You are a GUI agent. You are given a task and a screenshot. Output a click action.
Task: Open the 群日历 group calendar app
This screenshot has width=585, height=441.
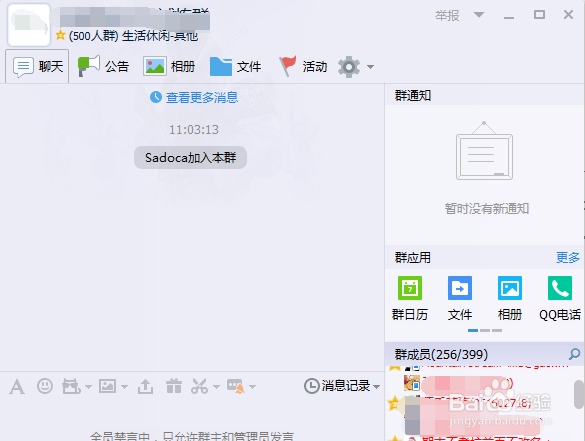[x=410, y=298]
